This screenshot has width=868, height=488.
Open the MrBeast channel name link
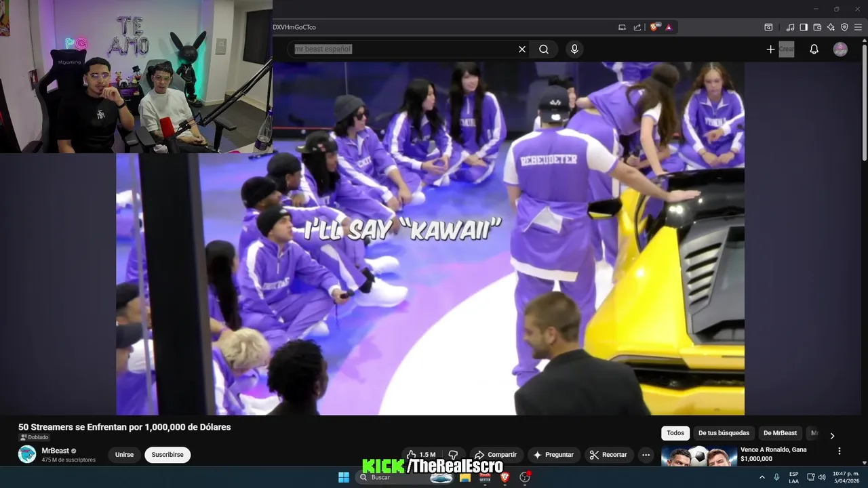point(56,451)
